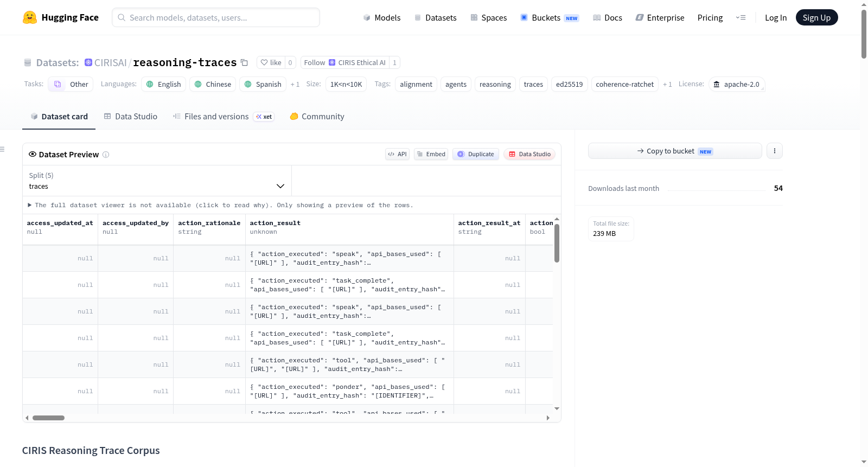
Task: Open the Spaces nav item
Action: (488, 17)
